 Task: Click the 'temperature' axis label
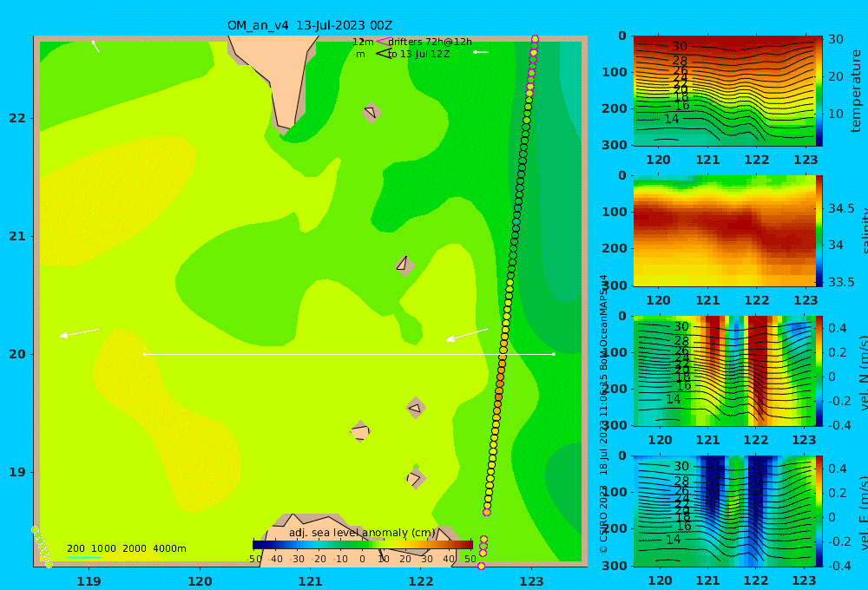tap(856, 91)
